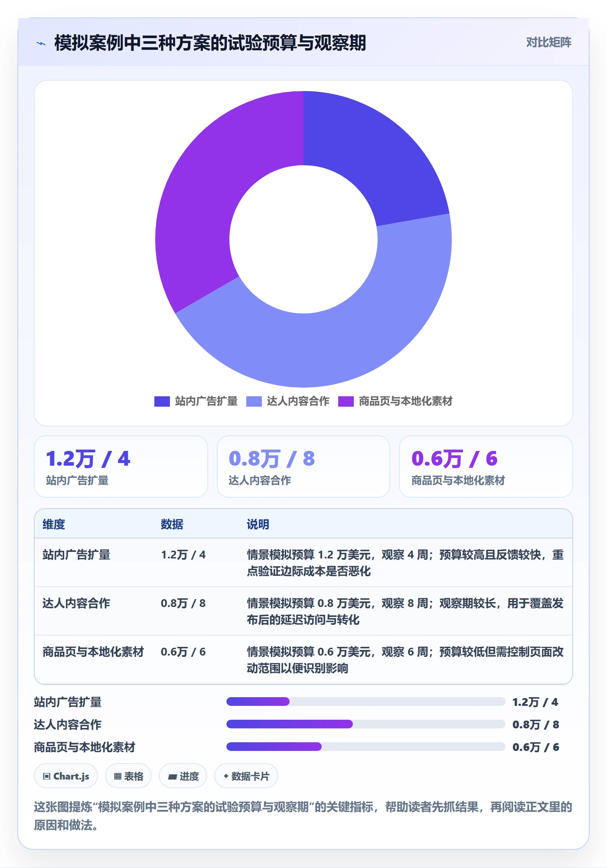The image size is (607, 868).
Task: Click the 0.6万 / 6 table cell
Action: pyautogui.click(x=183, y=652)
